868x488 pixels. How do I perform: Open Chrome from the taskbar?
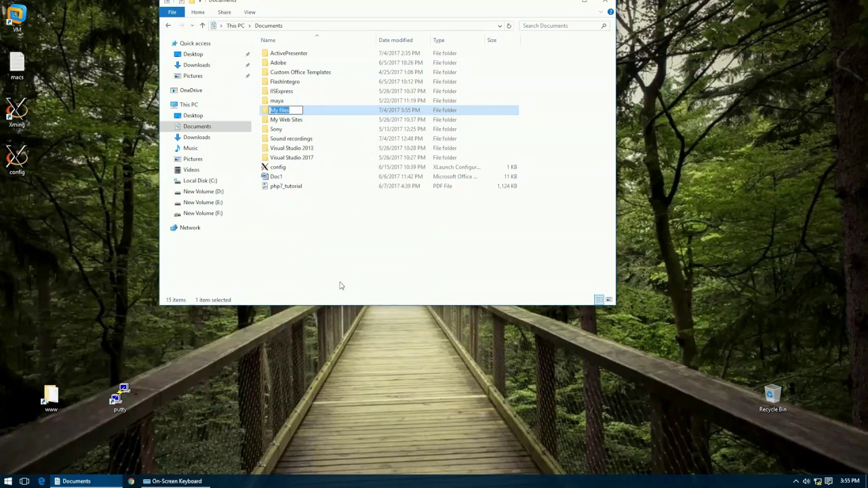pos(131,481)
